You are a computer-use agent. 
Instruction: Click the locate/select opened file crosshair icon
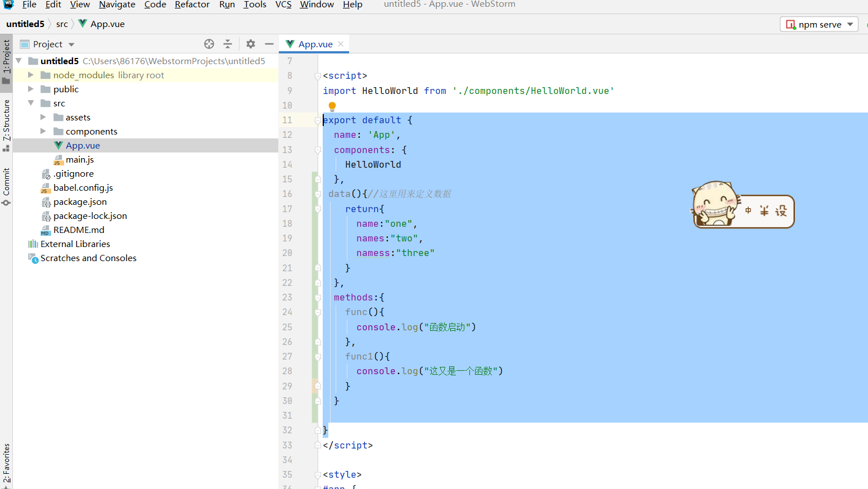[x=209, y=44]
